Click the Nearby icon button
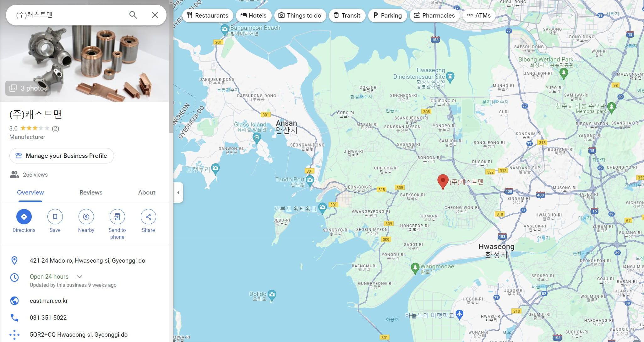Screen dimensions: 644x342 86,216
